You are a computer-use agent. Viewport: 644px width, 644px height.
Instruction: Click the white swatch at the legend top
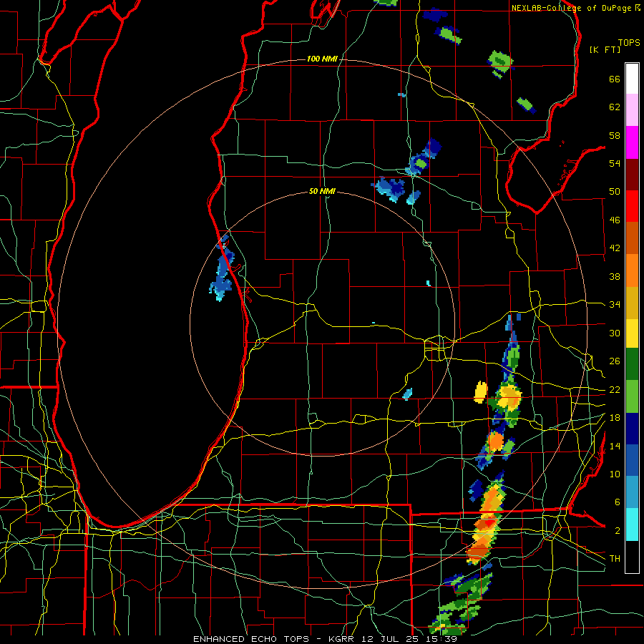632,79
